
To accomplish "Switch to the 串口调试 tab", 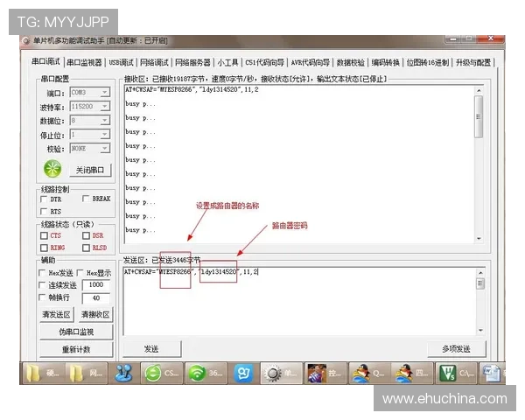I will 45,61.
